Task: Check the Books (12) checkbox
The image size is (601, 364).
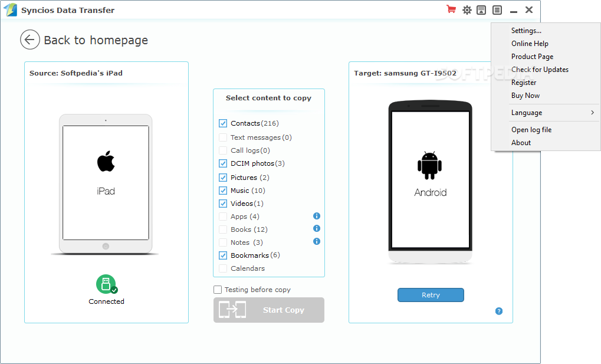Action: coord(223,229)
